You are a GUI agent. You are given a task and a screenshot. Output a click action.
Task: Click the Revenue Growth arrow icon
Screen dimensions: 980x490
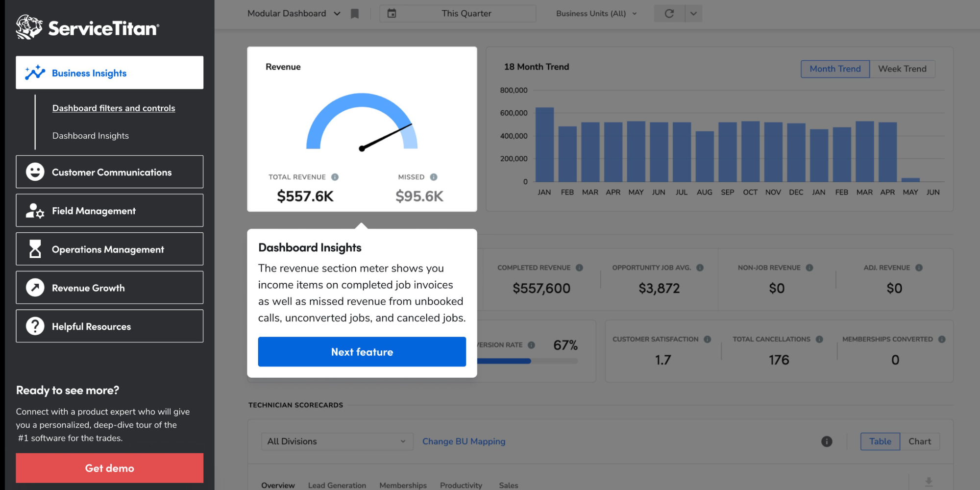[35, 288]
